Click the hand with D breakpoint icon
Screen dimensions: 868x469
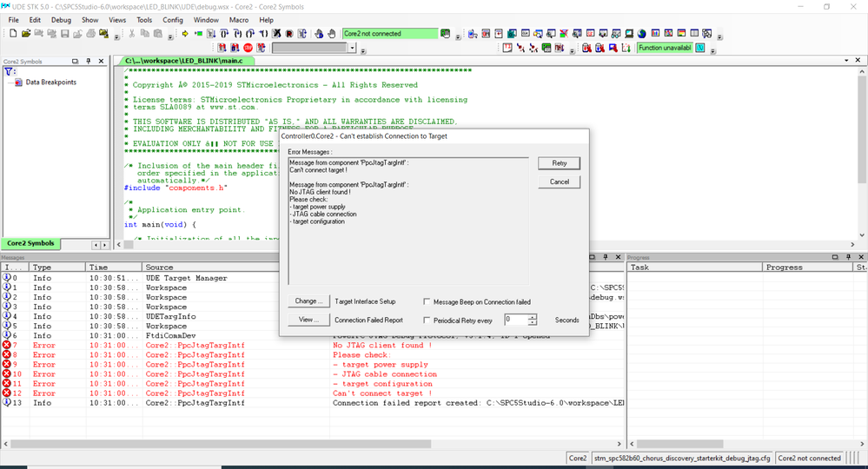(319, 34)
